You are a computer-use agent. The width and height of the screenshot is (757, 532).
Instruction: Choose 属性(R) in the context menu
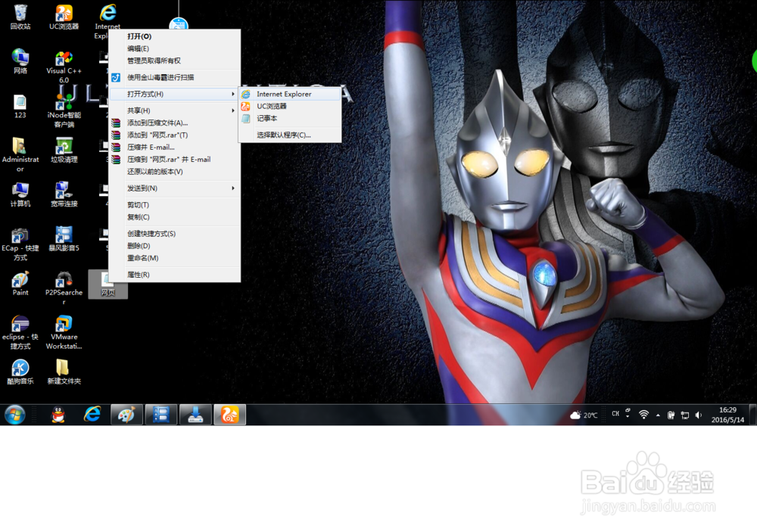tap(175, 275)
